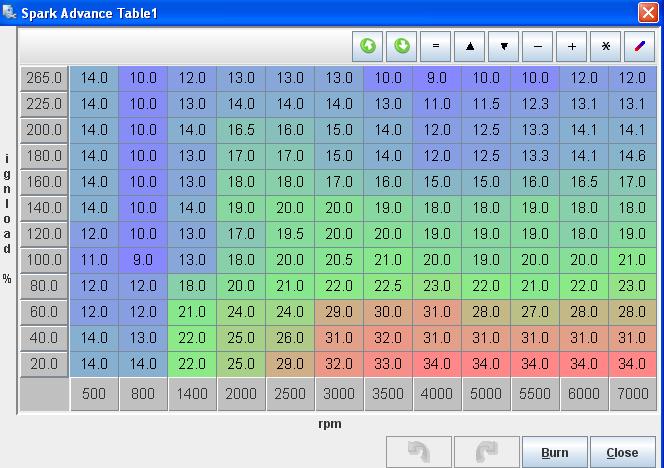Select the 2000 rpm bin header
The image size is (664, 468).
[x=241, y=394]
